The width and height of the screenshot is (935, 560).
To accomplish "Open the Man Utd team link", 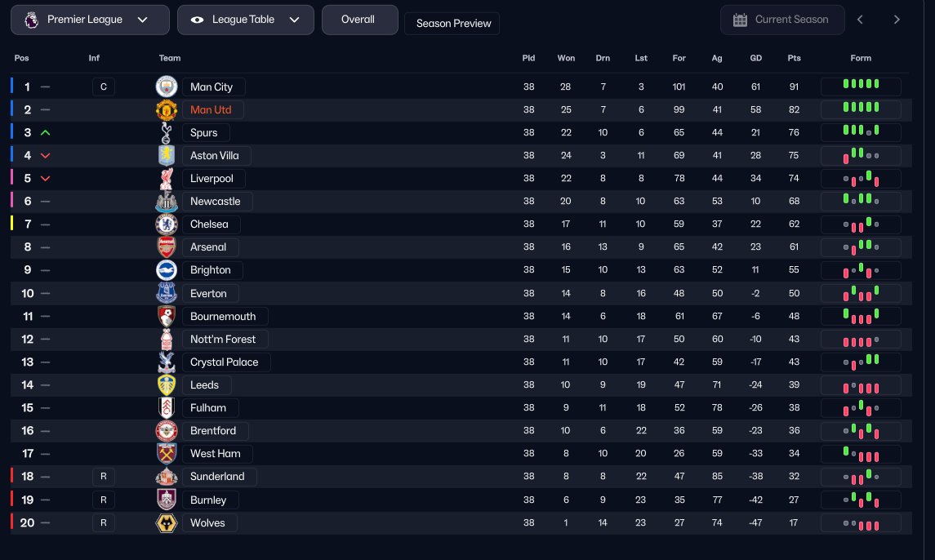I will [211, 109].
